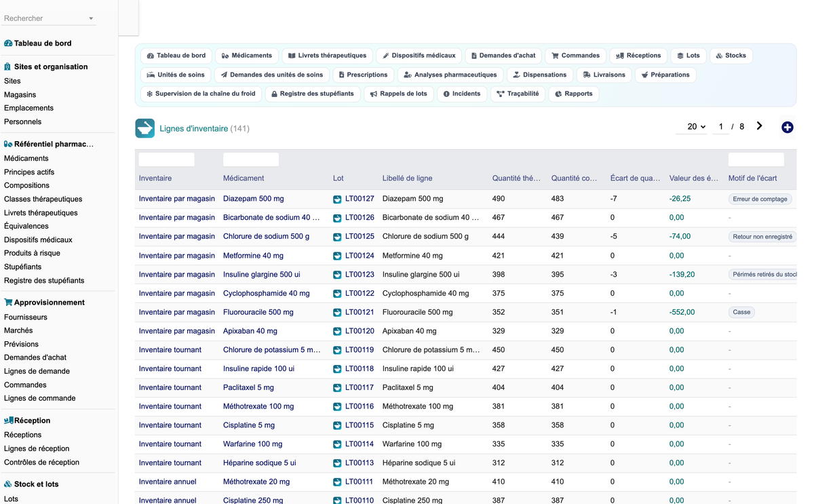Click the Erreur de comptage tag
The image size is (814, 504).
[760, 199]
